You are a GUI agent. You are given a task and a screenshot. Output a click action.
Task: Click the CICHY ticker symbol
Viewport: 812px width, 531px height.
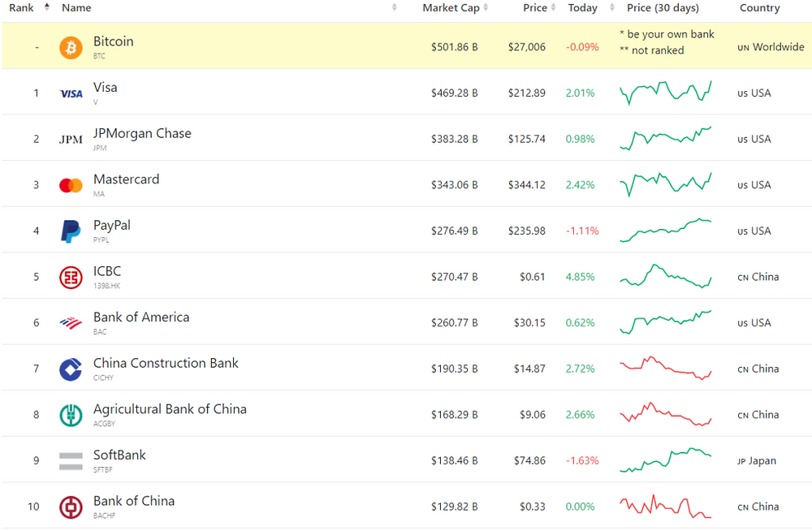click(104, 378)
